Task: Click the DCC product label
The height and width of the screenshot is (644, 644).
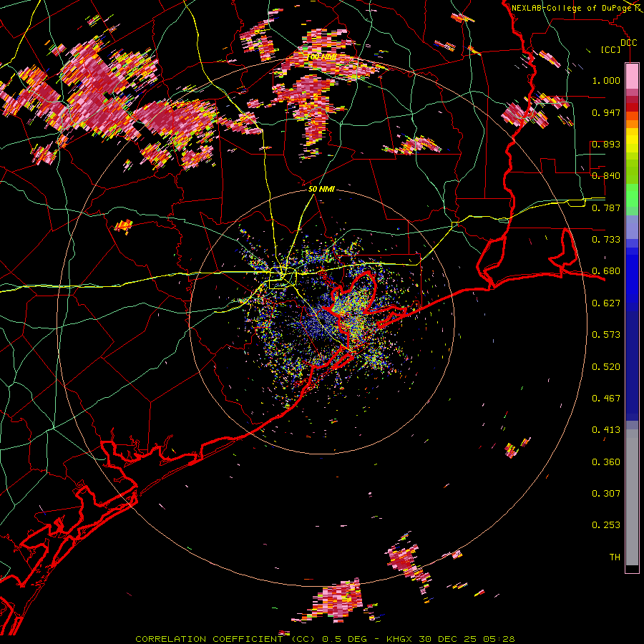Action: pyautogui.click(x=629, y=43)
